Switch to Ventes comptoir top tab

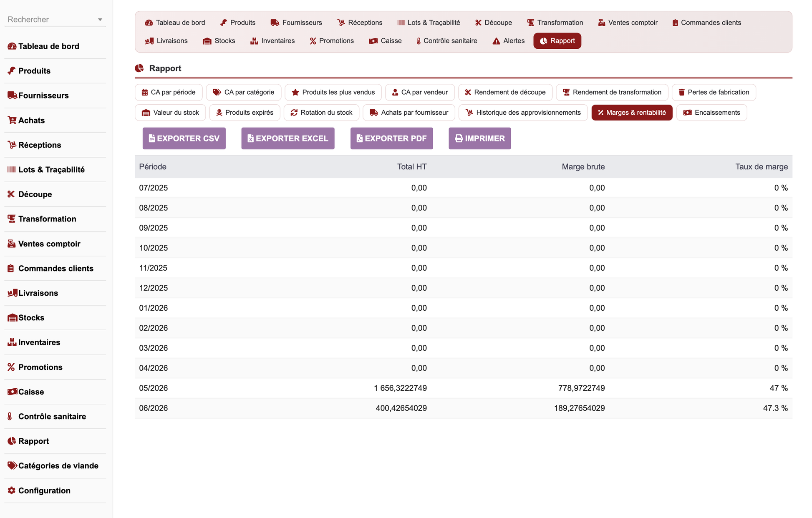[x=628, y=23]
